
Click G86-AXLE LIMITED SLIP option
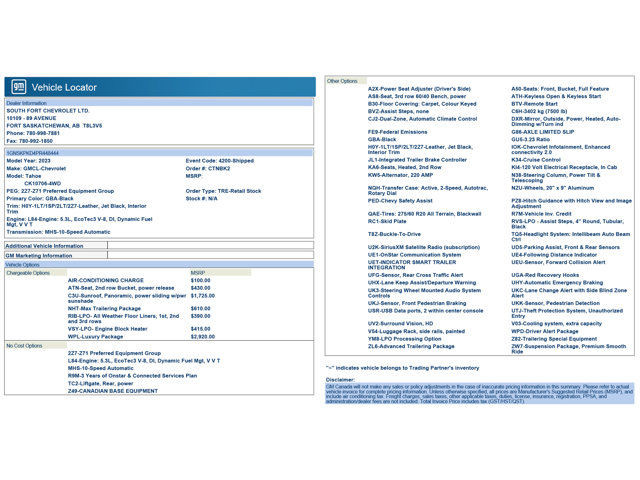[542, 132]
